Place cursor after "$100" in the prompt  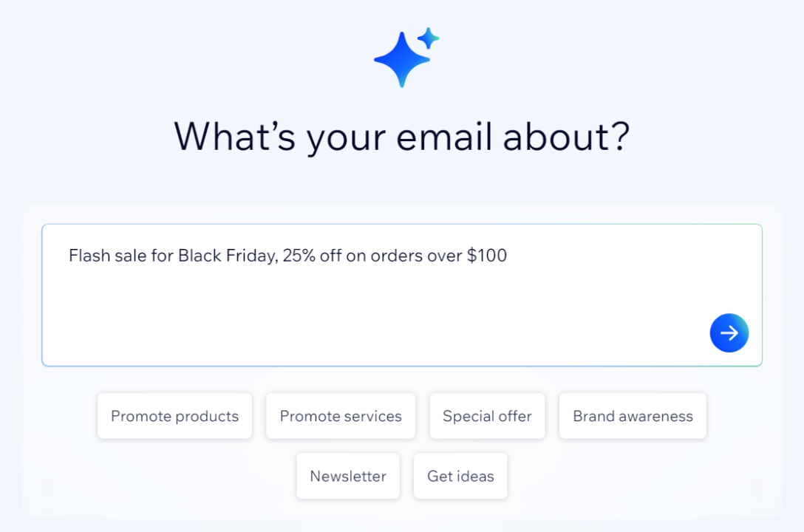pyautogui.click(x=508, y=256)
